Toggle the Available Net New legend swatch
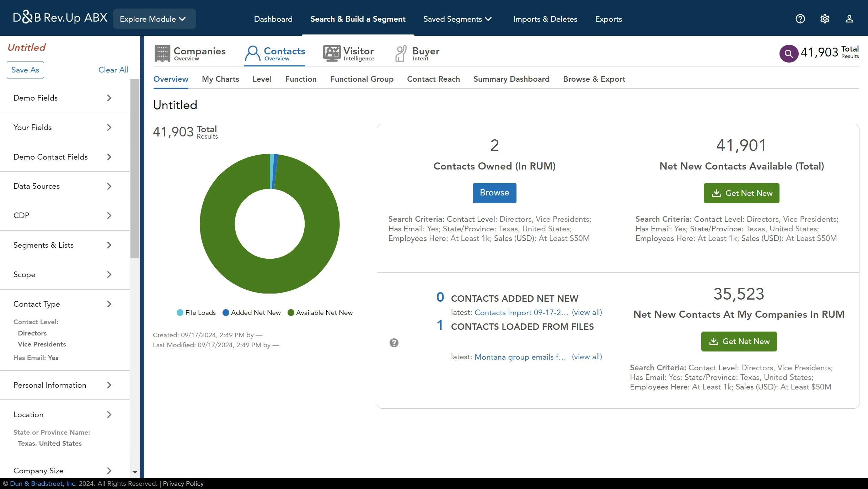The height and width of the screenshot is (489, 868). point(291,313)
